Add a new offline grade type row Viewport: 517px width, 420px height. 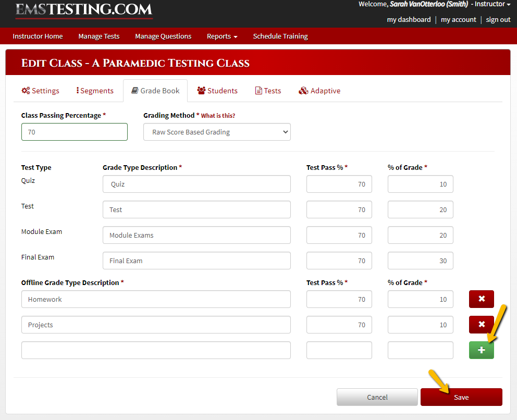[481, 350]
